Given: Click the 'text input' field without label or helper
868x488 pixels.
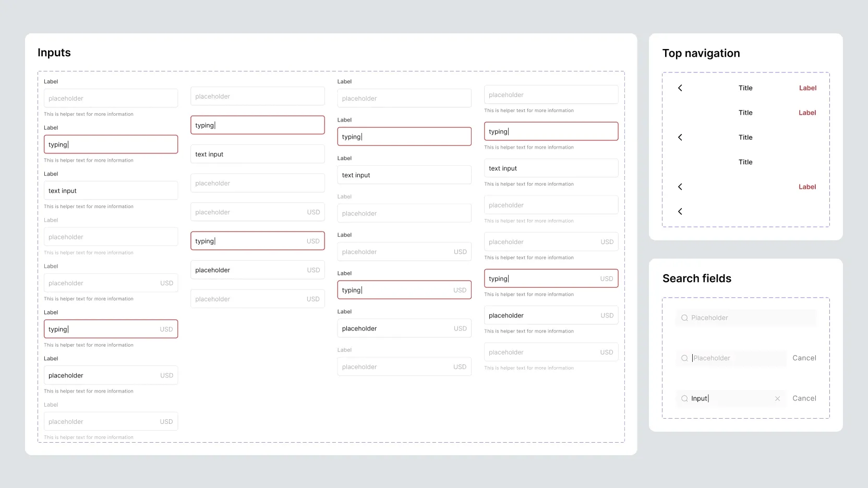Looking at the screenshot, I should tap(258, 154).
